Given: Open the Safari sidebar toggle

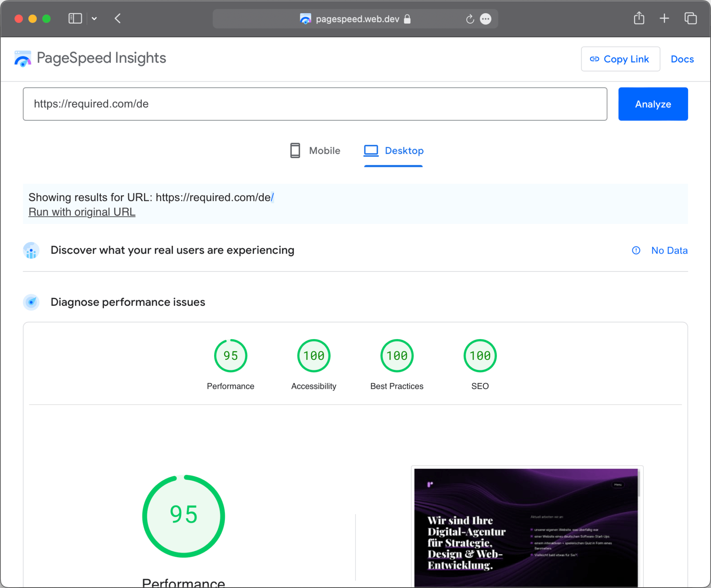Looking at the screenshot, I should 75,18.
